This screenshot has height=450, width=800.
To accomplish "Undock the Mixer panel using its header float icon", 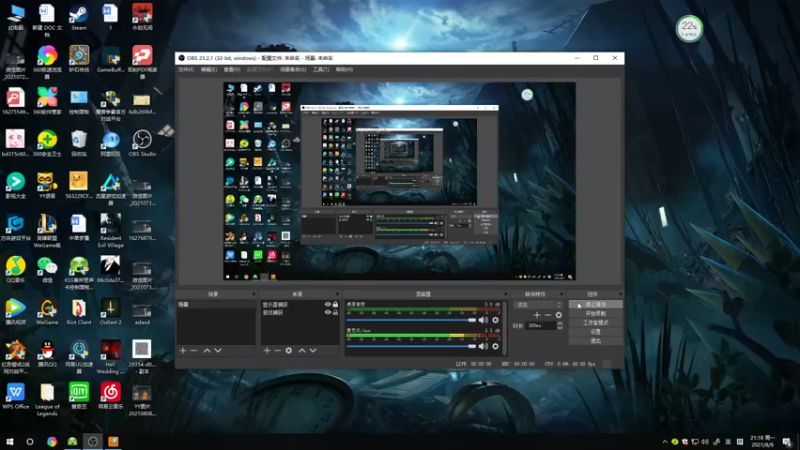I will [x=506, y=294].
